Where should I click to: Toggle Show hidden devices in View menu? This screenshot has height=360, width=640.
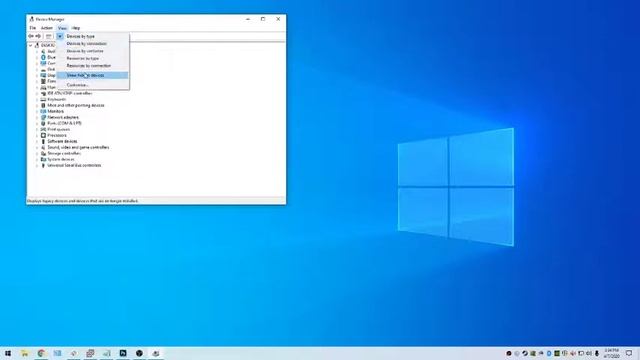(x=93, y=76)
